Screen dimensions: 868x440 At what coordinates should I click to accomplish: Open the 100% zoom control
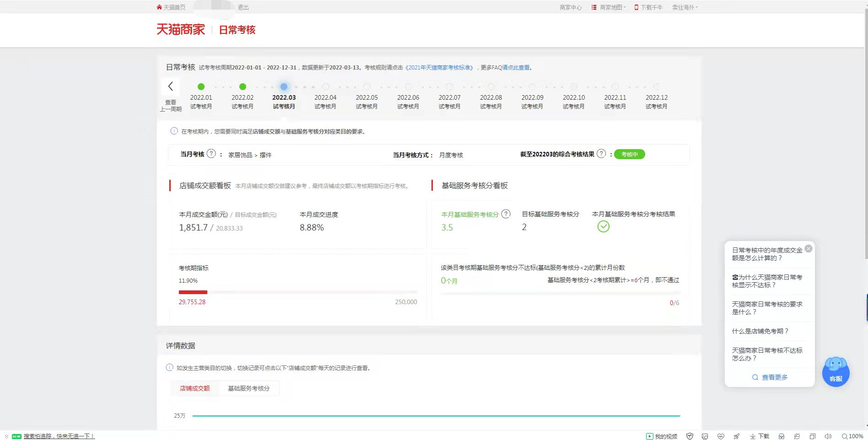852,436
